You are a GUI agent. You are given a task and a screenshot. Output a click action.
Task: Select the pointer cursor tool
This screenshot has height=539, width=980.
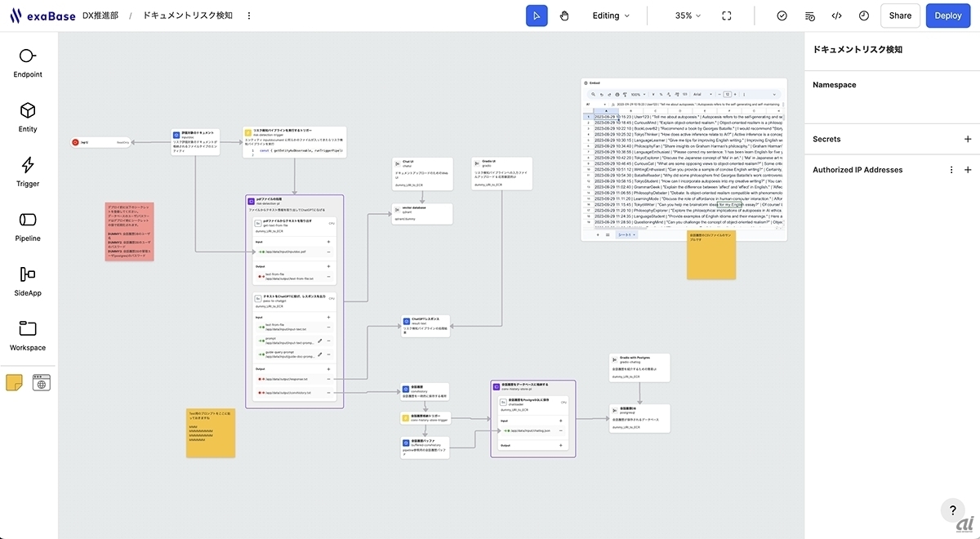[537, 16]
